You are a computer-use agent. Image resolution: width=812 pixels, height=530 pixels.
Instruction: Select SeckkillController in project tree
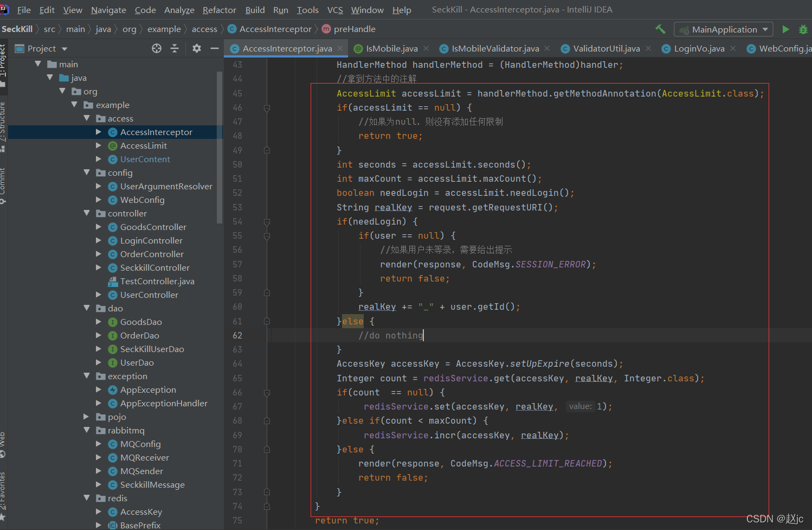click(154, 267)
